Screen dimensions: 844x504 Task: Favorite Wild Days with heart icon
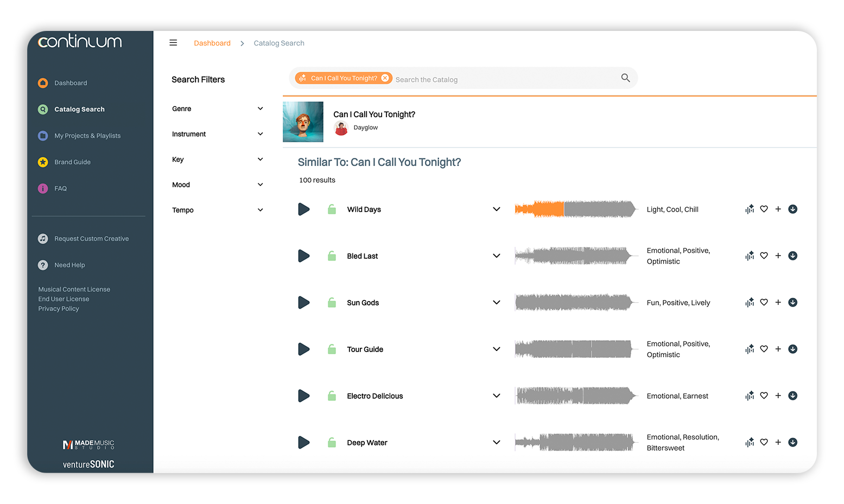tap(764, 209)
